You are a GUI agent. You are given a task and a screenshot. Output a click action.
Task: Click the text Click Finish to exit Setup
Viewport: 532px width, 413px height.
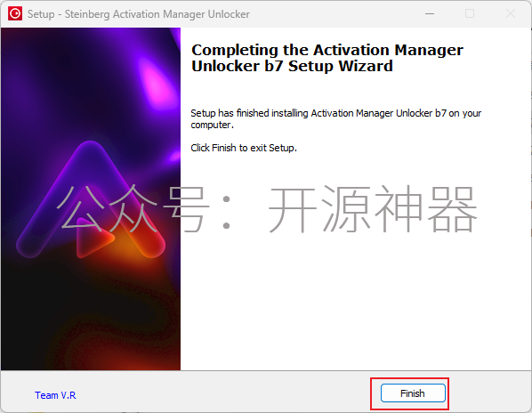tap(244, 148)
